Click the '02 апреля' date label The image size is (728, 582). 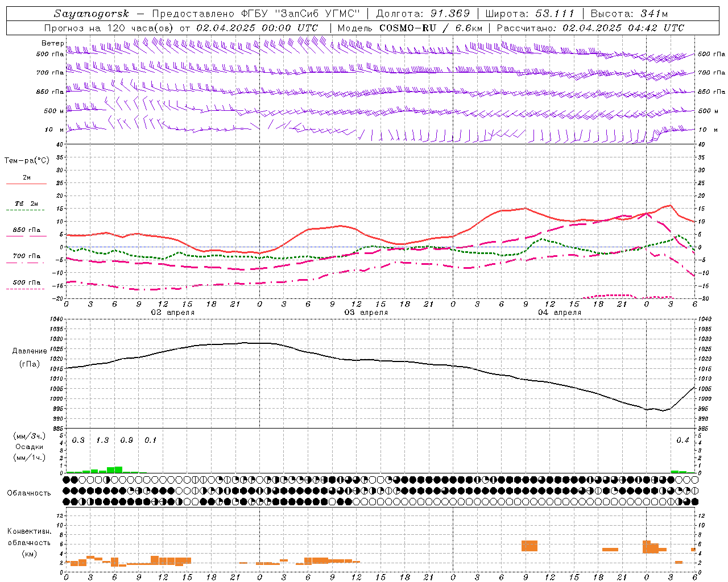point(172,313)
